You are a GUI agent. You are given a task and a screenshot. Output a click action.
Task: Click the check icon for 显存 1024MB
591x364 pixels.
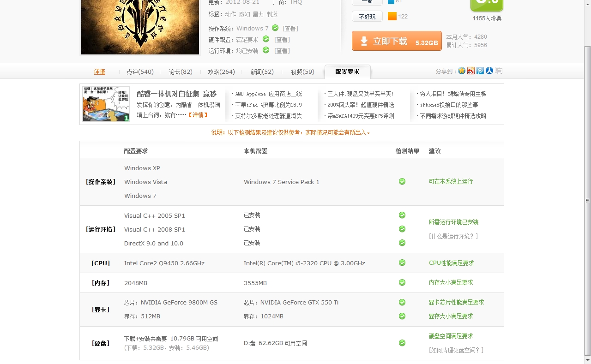[402, 316]
